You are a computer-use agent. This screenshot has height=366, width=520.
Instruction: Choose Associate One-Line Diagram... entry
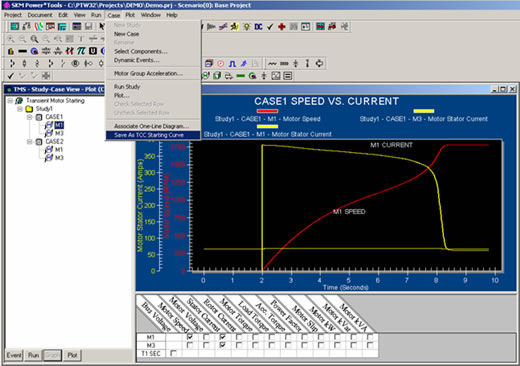click(152, 126)
